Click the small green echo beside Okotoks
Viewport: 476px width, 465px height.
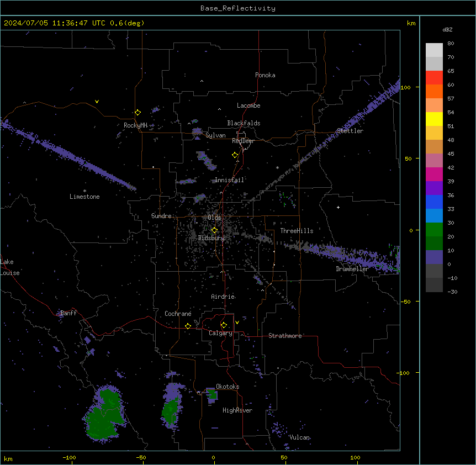click(x=212, y=394)
